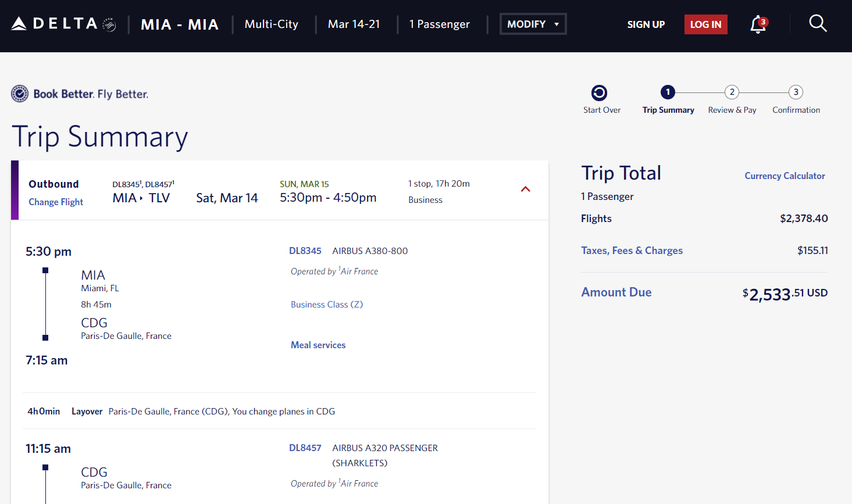The image size is (852, 504).
Task: Click the search magnifier icon
Action: (x=818, y=24)
